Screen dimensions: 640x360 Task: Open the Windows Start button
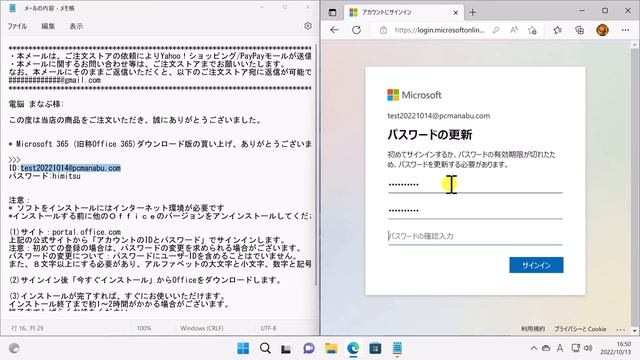point(243,348)
